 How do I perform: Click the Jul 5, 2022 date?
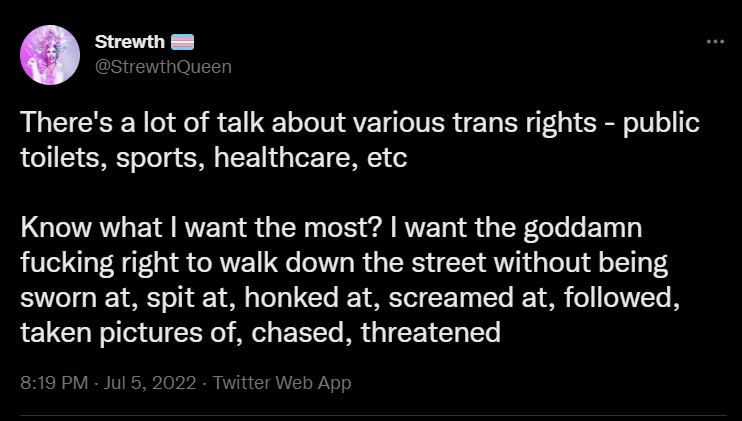(150, 382)
